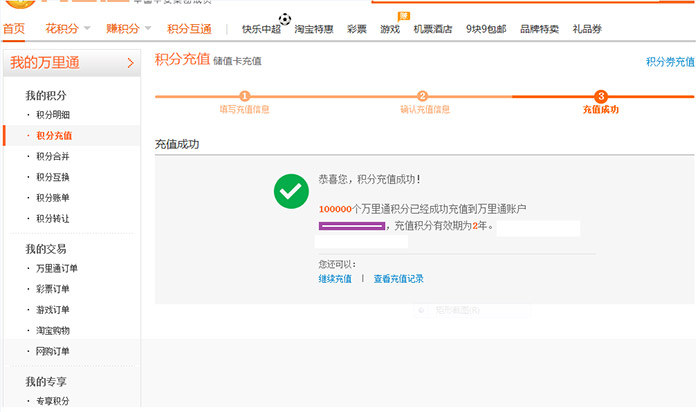Click the green success checkmark icon

(291, 191)
